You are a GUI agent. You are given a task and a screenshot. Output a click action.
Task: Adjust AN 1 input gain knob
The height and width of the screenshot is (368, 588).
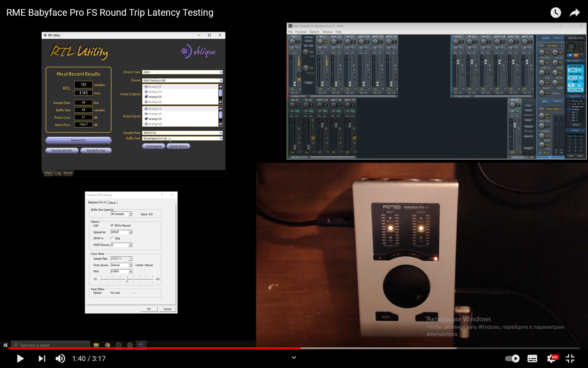point(306,52)
